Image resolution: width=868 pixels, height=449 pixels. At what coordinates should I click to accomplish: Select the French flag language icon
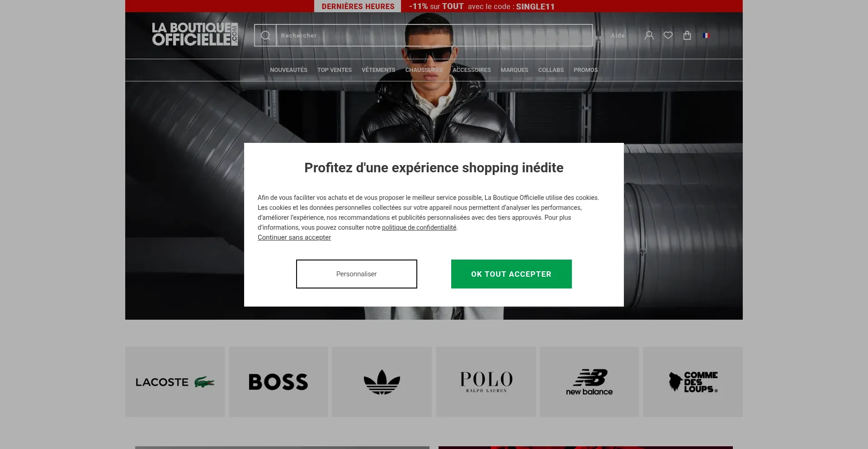click(x=706, y=35)
